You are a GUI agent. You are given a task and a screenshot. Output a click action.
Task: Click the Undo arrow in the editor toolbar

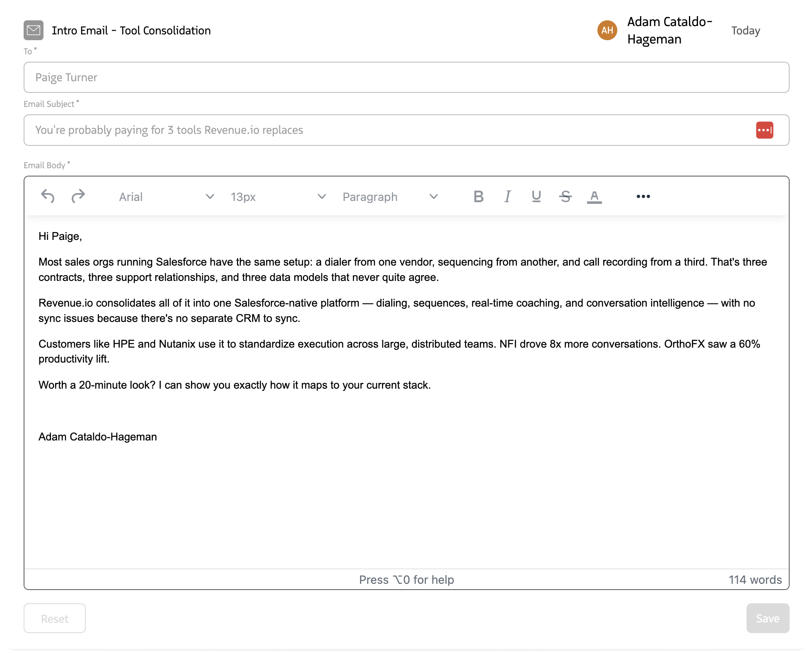[48, 196]
